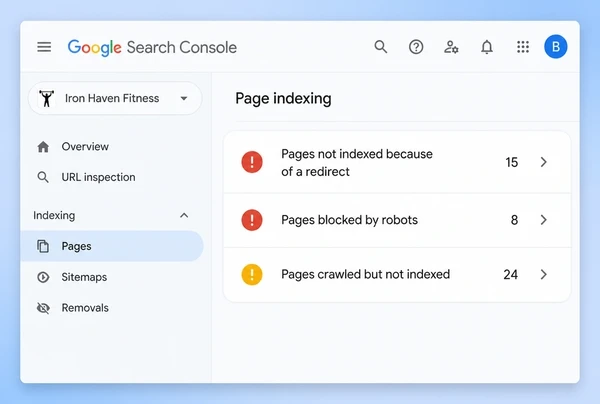This screenshot has width=600, height=404.
Task: Click the count 15 for redirect pages
Action: coord(512,162)
